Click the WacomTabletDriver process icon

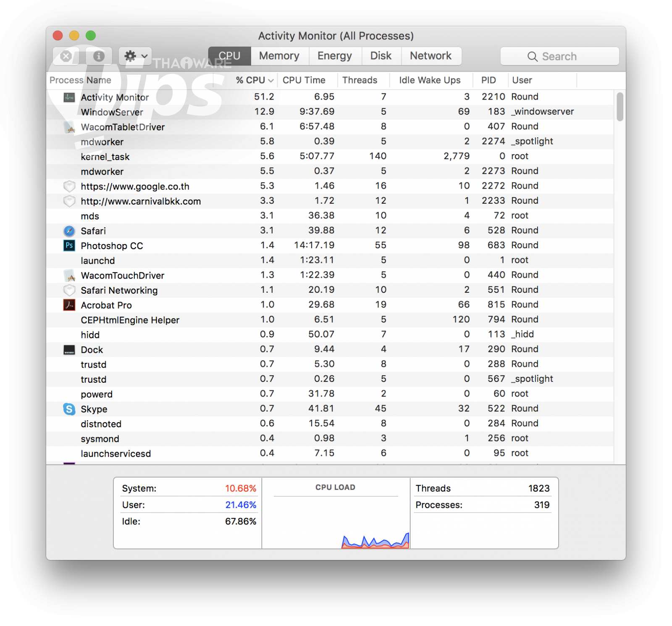point(69,127)
